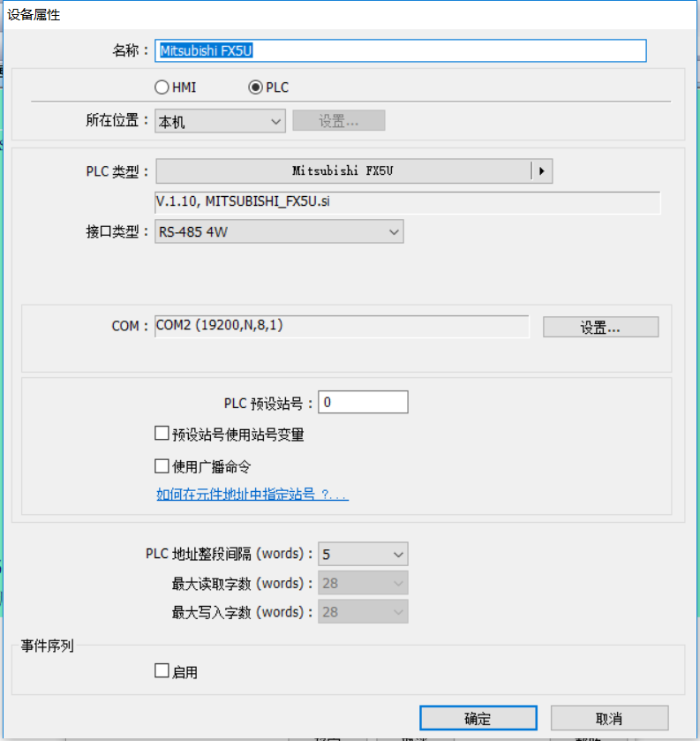
Task: Enable 预设站号使用站号变量 checkbox
Action: [x=162, y=435]
